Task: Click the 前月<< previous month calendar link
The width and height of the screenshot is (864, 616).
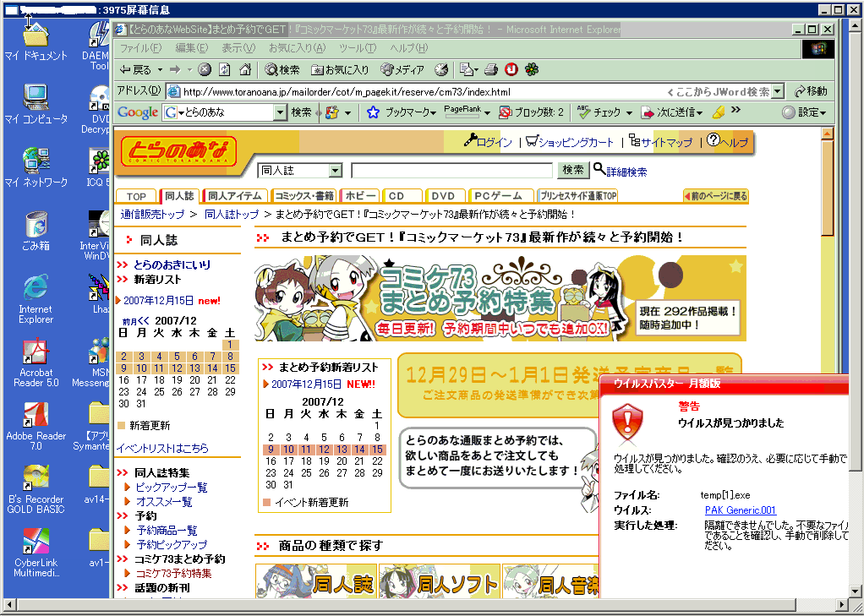Action: point(136,320)
